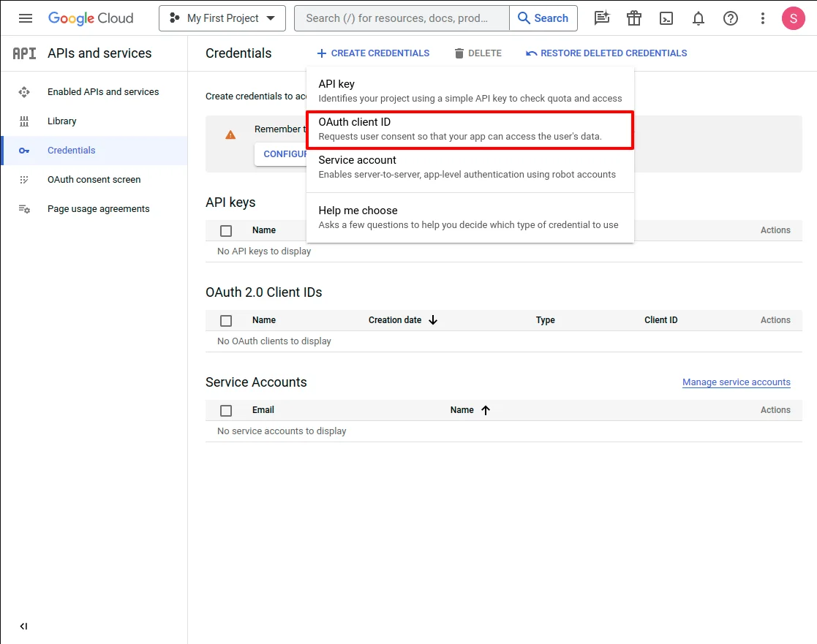Open the My First Project selector

(x=222, y=18)
